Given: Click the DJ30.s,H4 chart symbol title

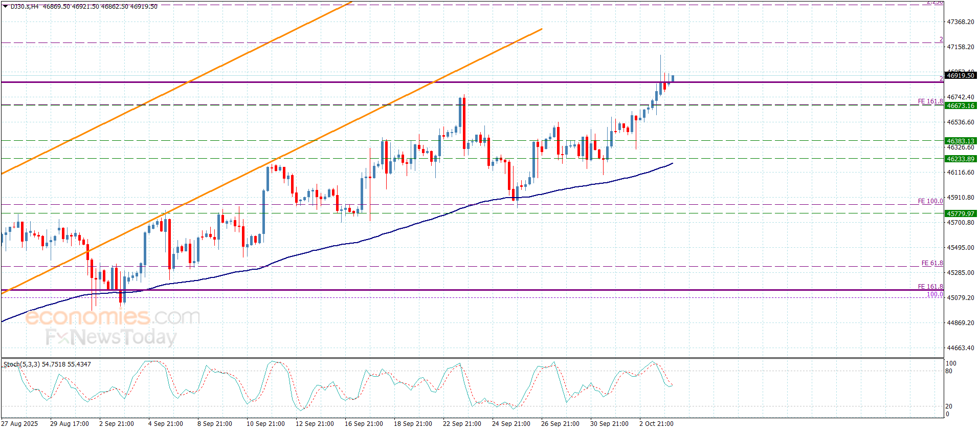Looking at the screenshot, I should (x=24, y=7).
